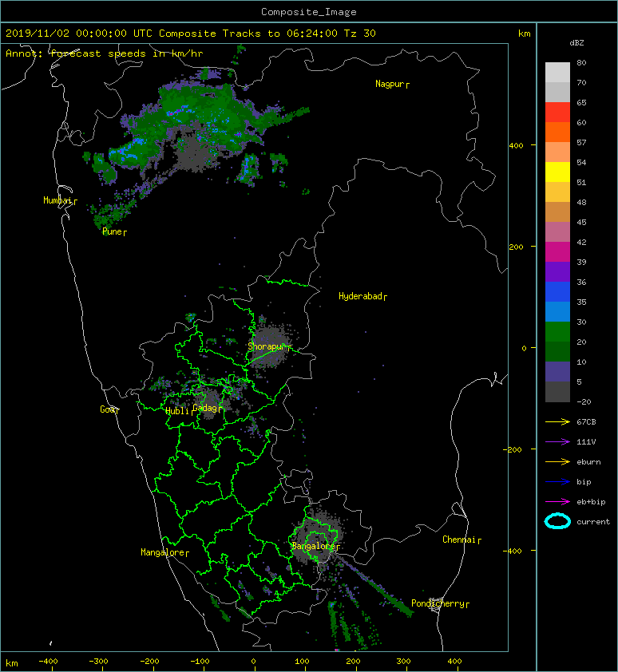Screen dimensions: 618x672
Task: Select the light blue swatch between 35 and 30
Action: (557, 311)
